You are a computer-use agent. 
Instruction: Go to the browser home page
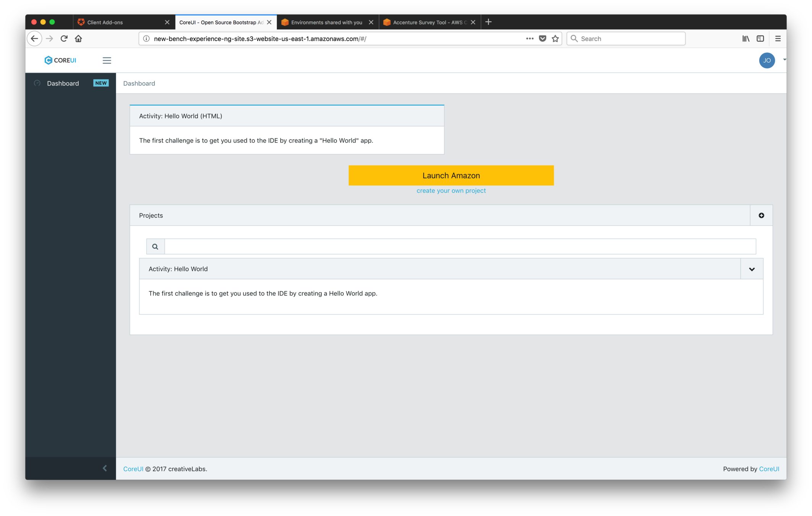point(78,39)
